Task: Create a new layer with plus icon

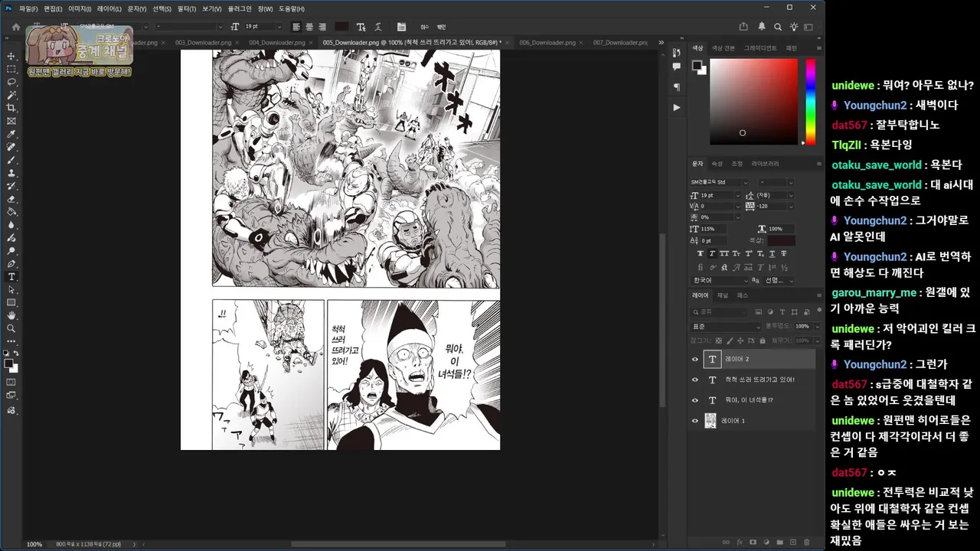Action: (793, 542)
